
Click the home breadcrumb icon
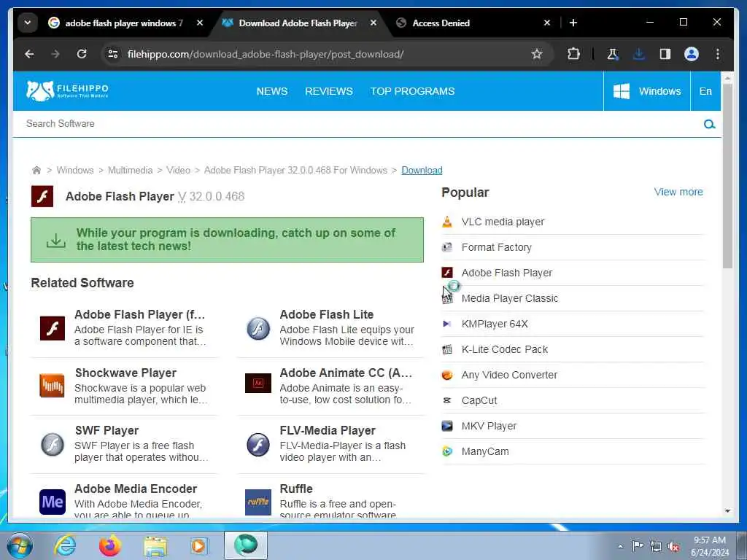pyautogui.click(x=36, y=170)
